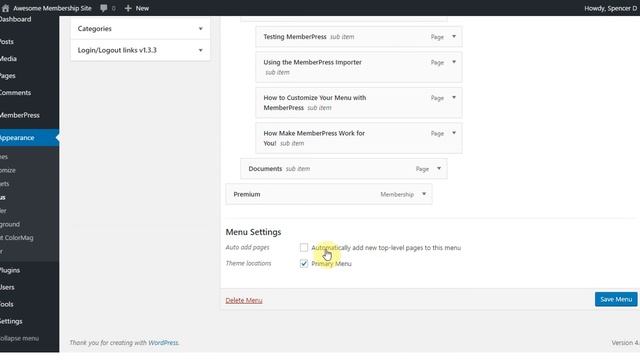This screenshot has height=360, width=640.
Task: Open the Howdy, Spencer account menu
Action: click(x=611, y=8)
